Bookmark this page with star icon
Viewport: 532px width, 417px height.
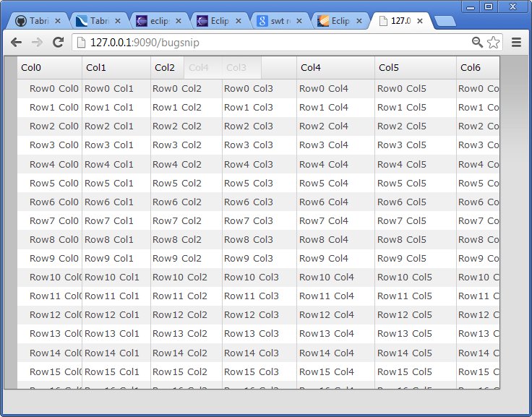pos(494,43)
